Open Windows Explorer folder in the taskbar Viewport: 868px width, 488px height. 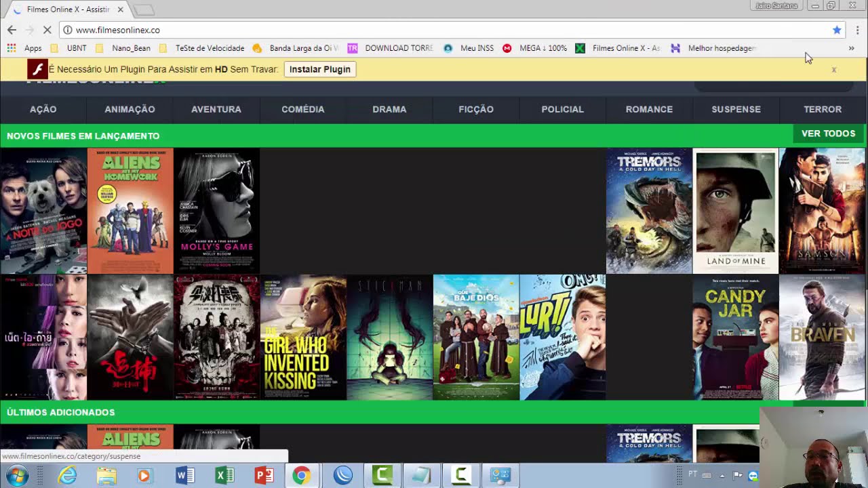106,476
